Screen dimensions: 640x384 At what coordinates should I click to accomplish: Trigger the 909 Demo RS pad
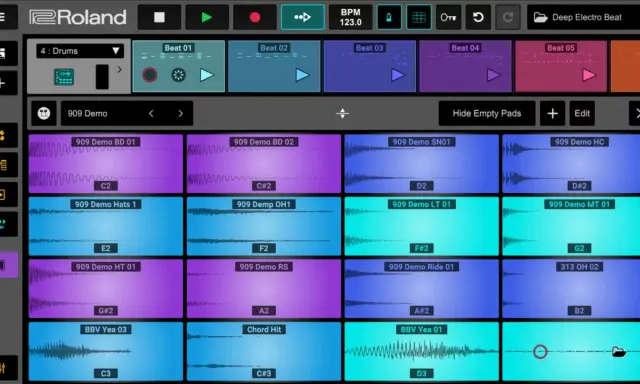[x=264, y=289]
